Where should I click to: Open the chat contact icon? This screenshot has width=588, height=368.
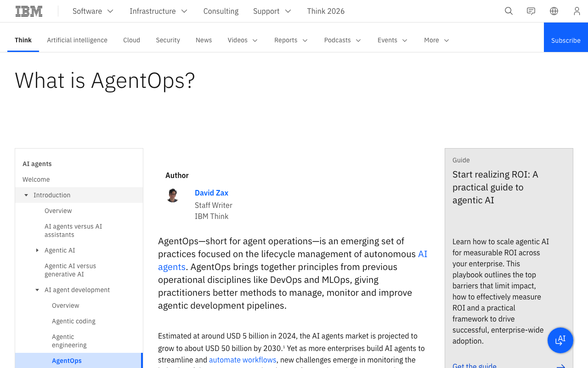531,11
